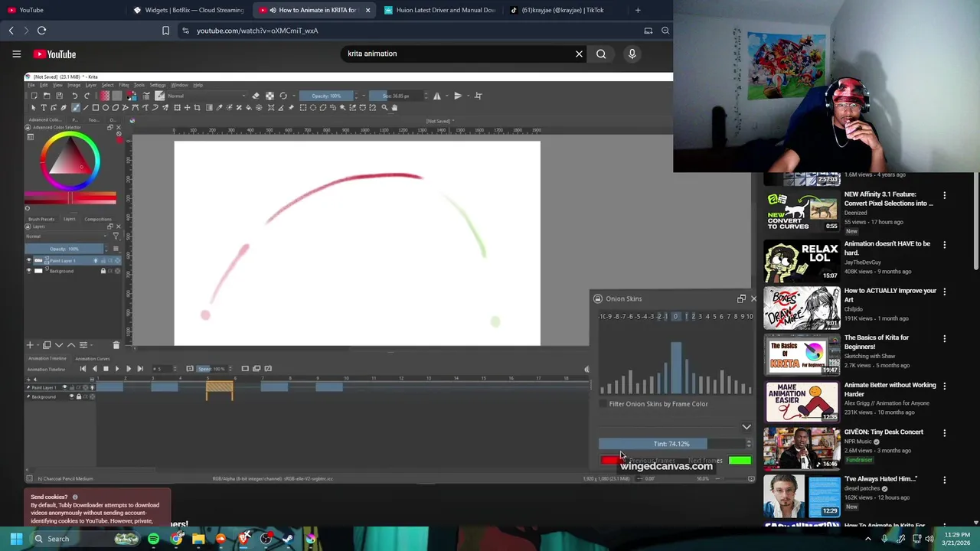This screenshot has height=551, width=980.
Task: Toggle Paint Layer 1 visibility in Layers docker
Action: 29,260
